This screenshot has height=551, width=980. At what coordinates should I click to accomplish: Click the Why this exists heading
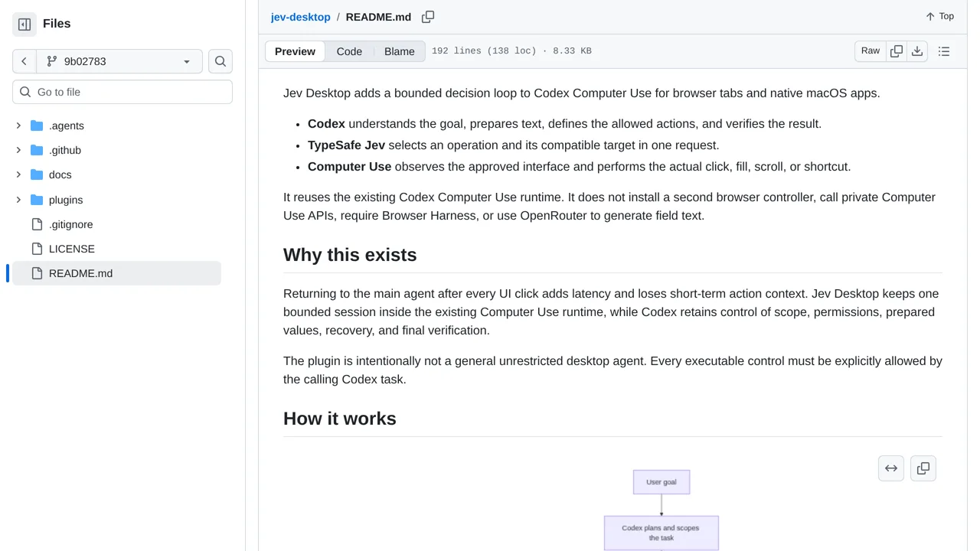tap(350, 255)
